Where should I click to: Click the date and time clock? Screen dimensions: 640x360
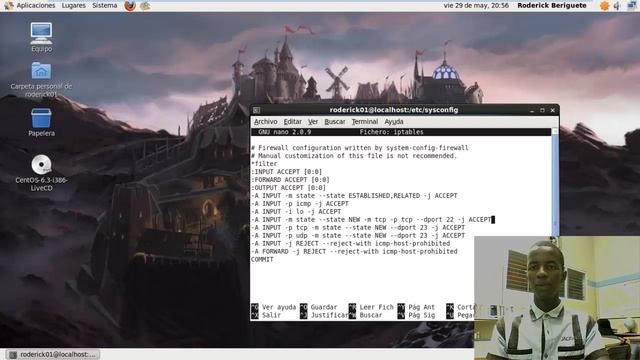click(476, 6)
